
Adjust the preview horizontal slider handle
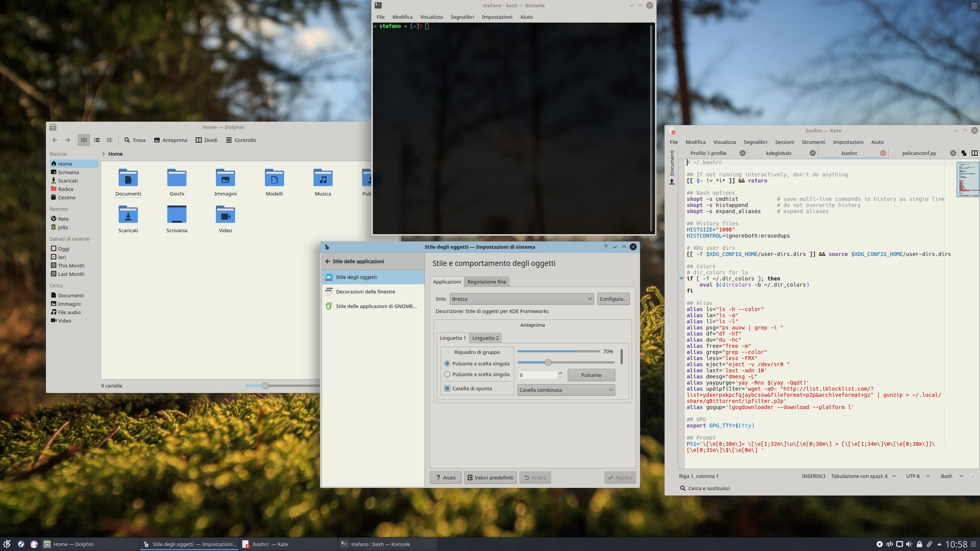(548, 362)
